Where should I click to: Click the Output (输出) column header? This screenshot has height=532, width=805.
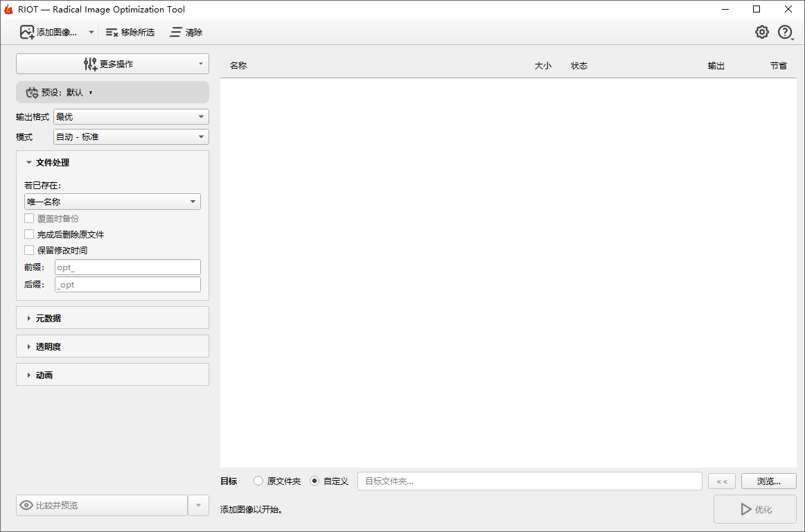(716, 66)
